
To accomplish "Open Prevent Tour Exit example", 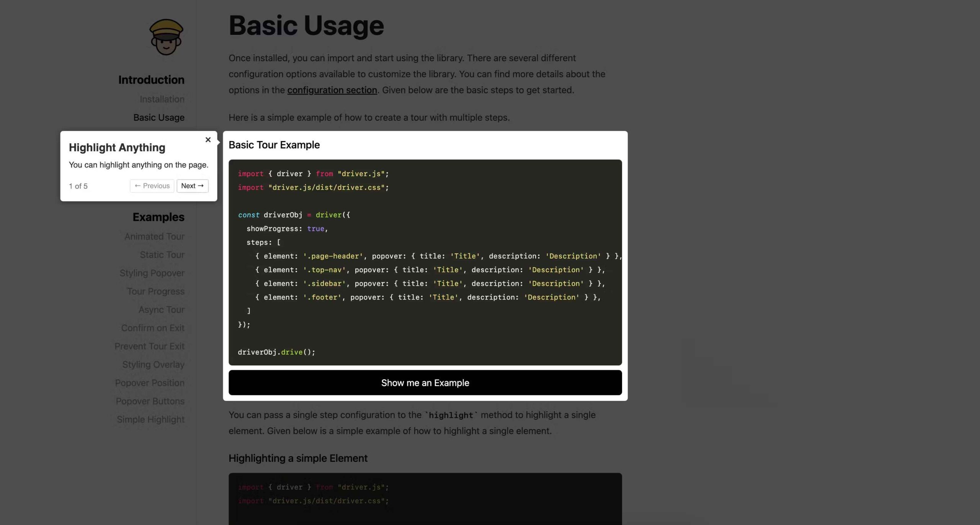I will pos(149,347).
